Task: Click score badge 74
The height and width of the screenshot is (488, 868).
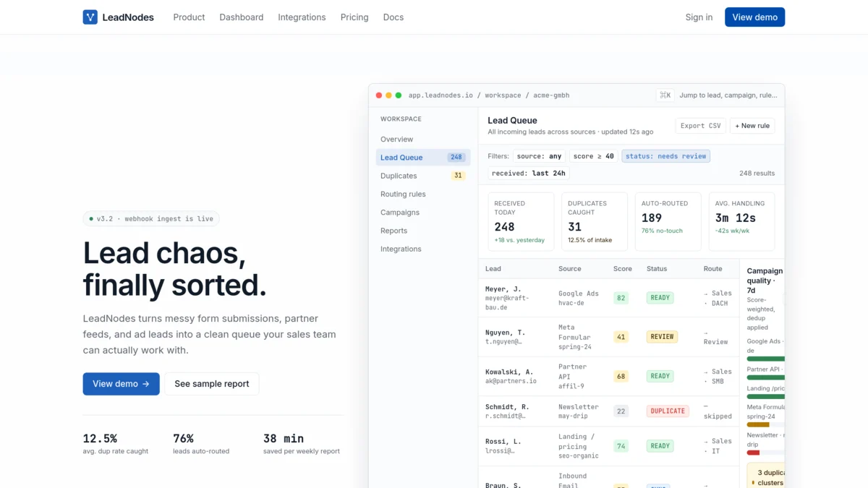Action: pyautogui.click(x=621, y=446)
